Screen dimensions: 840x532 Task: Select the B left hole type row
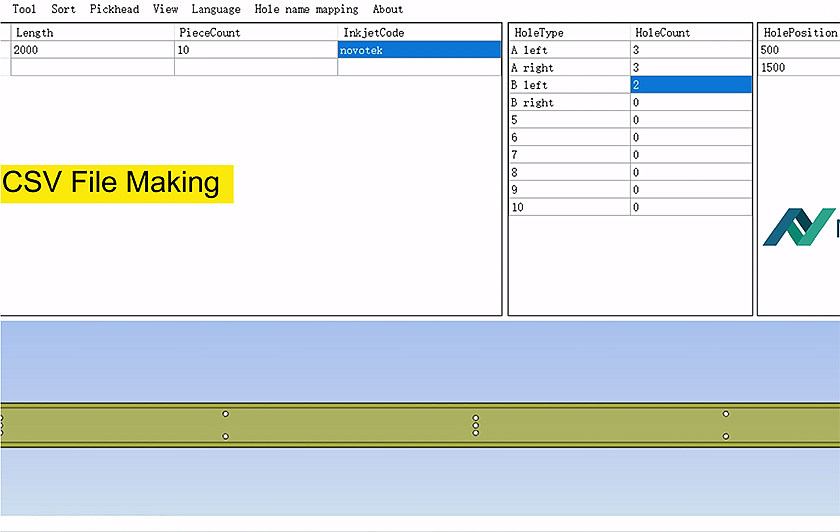pos(569,85)
